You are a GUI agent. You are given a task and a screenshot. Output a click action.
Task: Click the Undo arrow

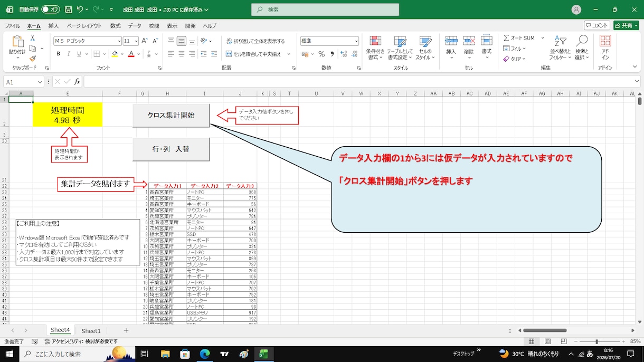point(80,9)
